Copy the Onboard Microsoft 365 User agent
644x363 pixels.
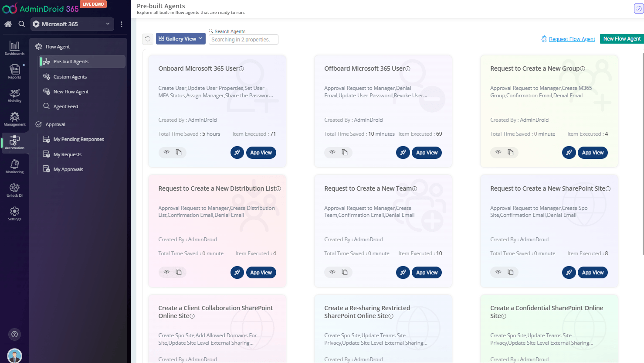coord(179,152)
